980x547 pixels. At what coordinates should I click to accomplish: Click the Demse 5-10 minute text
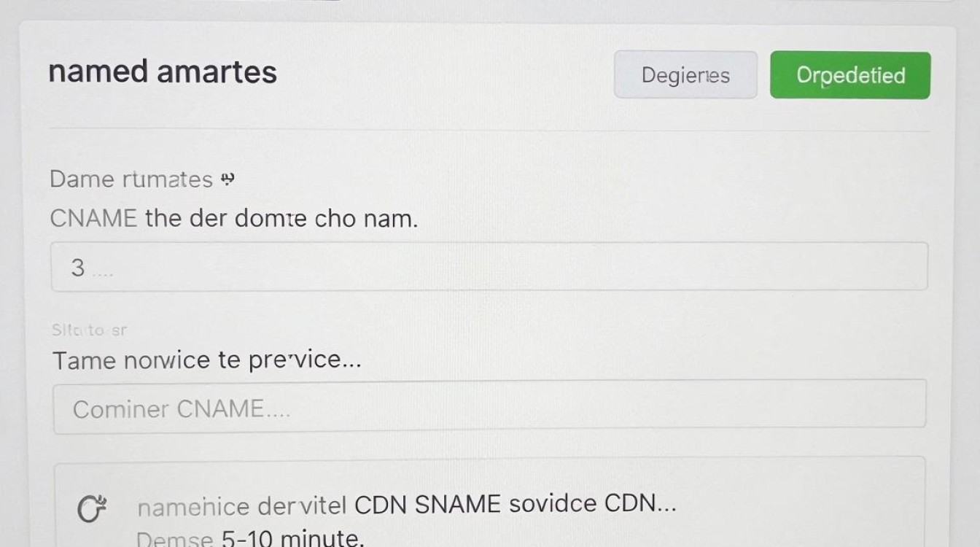coord(249,538)
